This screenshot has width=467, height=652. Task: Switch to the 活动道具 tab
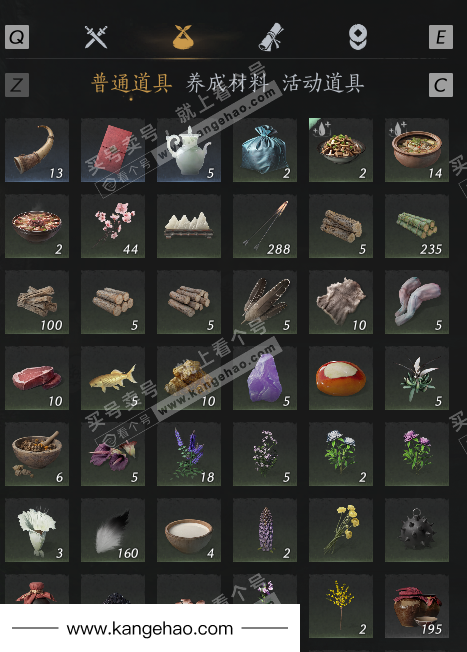pos(323,83)
